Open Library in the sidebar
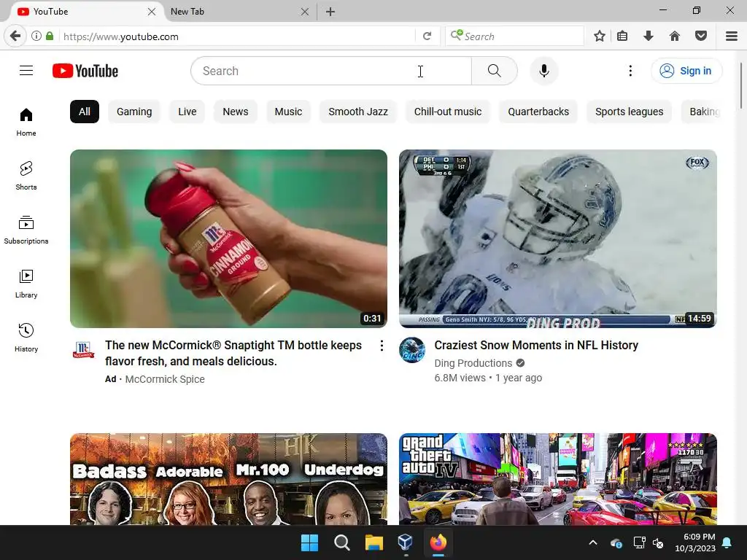This screenshot has height=560, width=747. pos(26,284)
